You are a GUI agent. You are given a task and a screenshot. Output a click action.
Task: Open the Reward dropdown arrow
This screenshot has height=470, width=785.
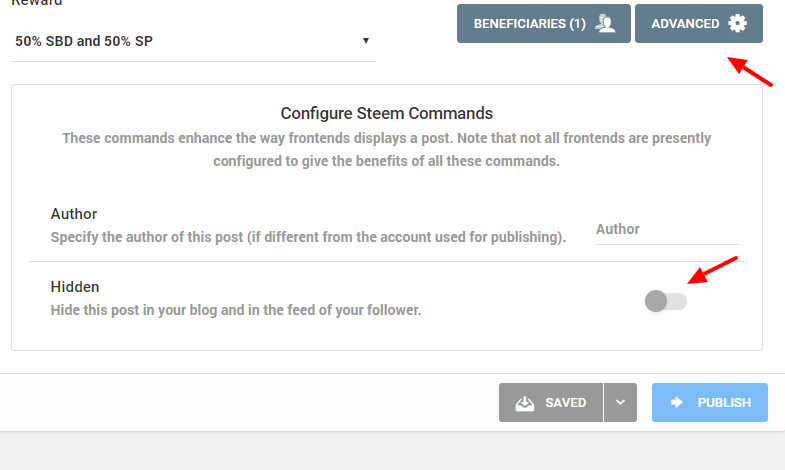pos(365,41)
